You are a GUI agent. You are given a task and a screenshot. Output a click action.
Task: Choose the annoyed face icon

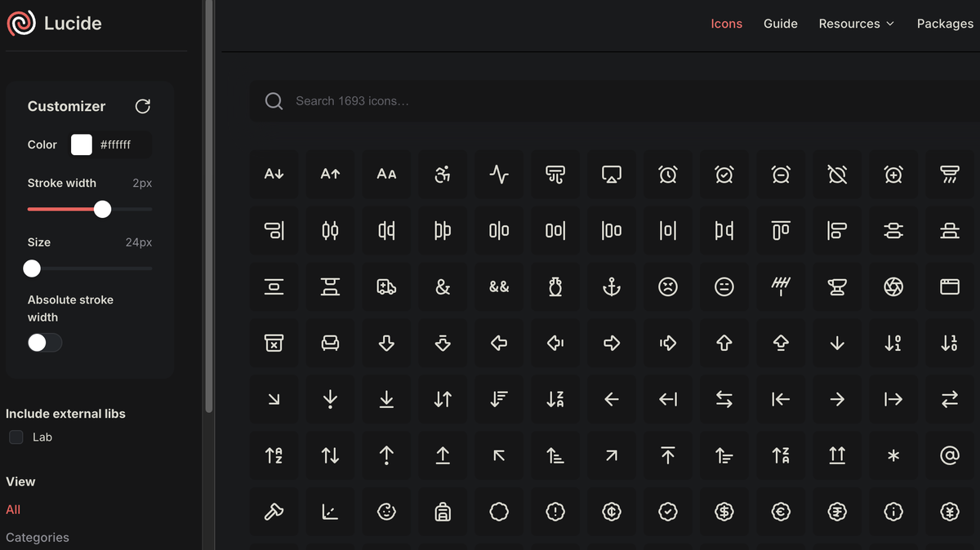(724, 286)
